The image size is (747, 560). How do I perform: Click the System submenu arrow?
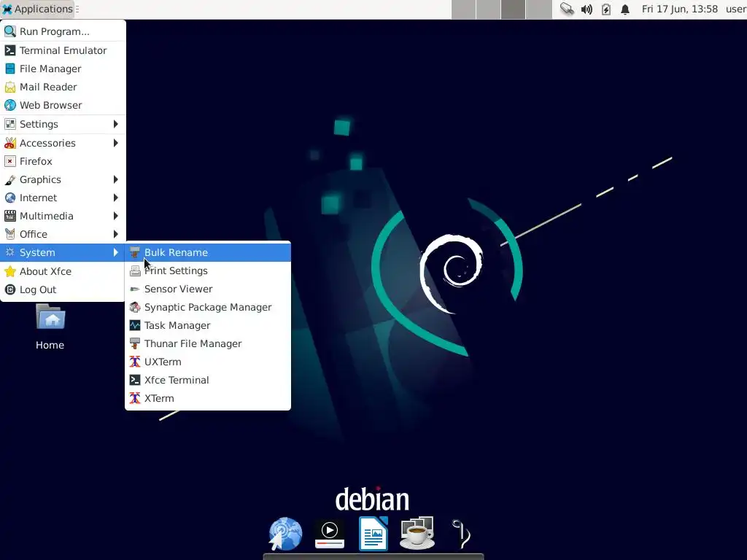[116, 252]
